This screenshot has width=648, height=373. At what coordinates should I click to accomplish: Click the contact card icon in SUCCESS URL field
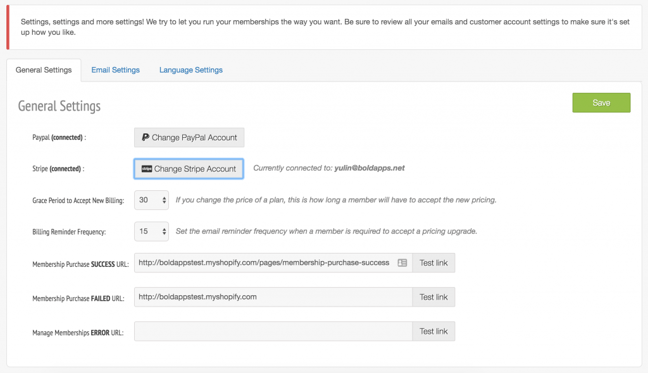402,263
